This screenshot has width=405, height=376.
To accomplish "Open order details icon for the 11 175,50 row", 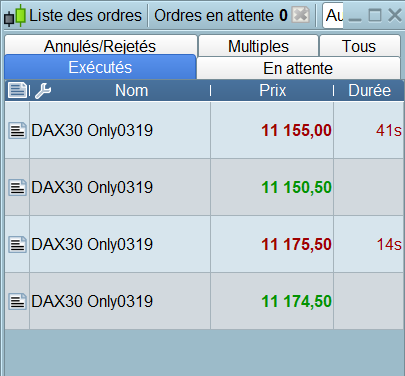I will [x=17, y=244].
